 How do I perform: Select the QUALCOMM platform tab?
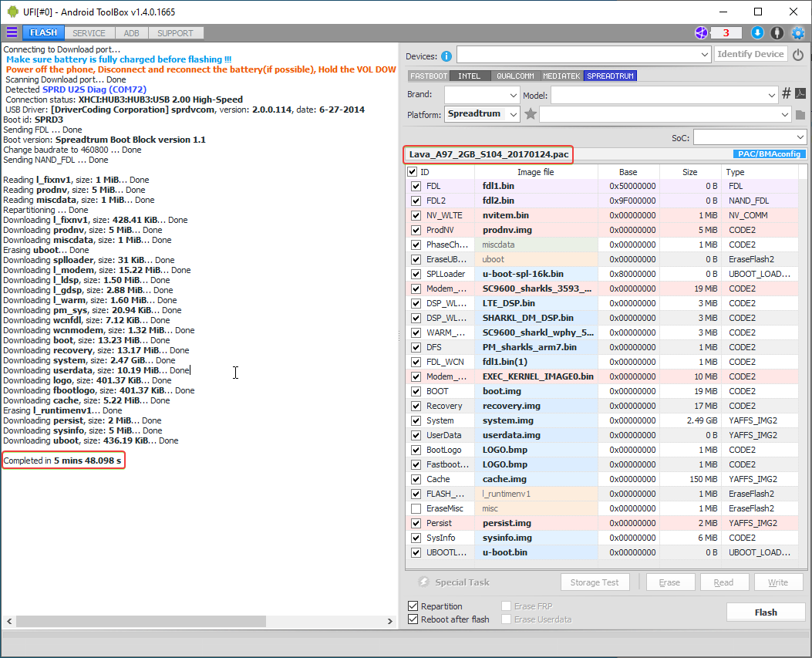tap(515, 76)
